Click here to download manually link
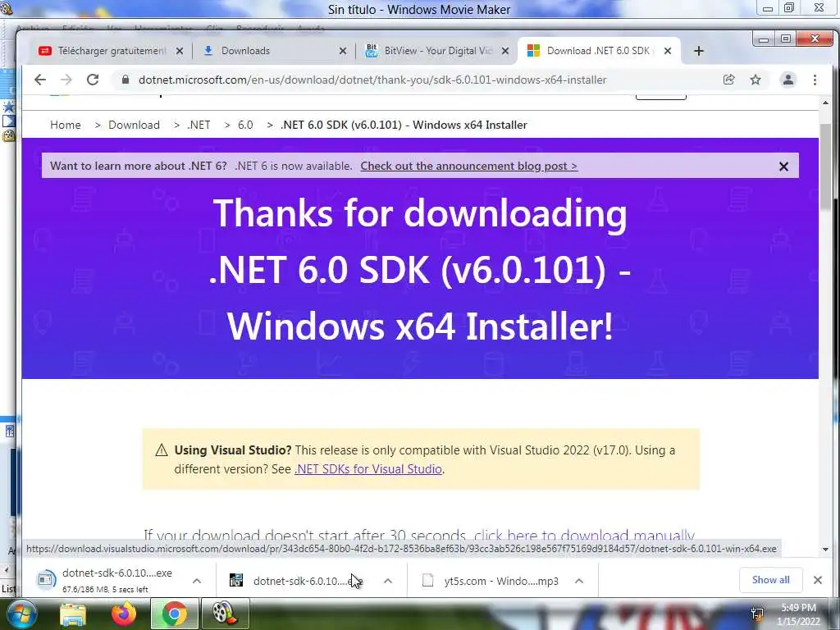This screenshot has height=630, width=840. tap(584, 535)
